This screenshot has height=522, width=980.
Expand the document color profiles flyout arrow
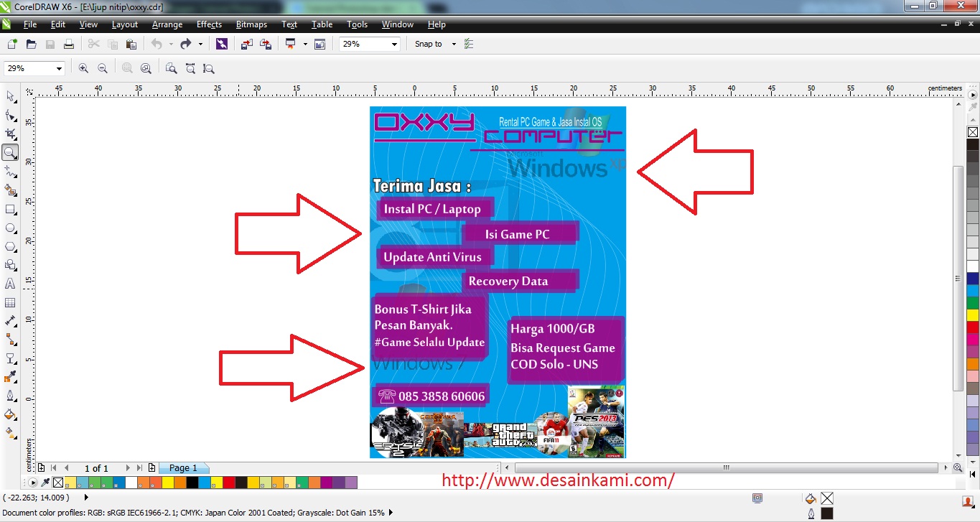click(x=391, y=513)
